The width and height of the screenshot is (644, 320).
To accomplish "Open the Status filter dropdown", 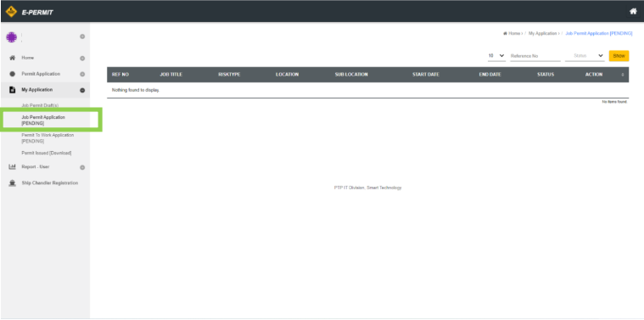I will pyautogui.click(x=585, y=56).
